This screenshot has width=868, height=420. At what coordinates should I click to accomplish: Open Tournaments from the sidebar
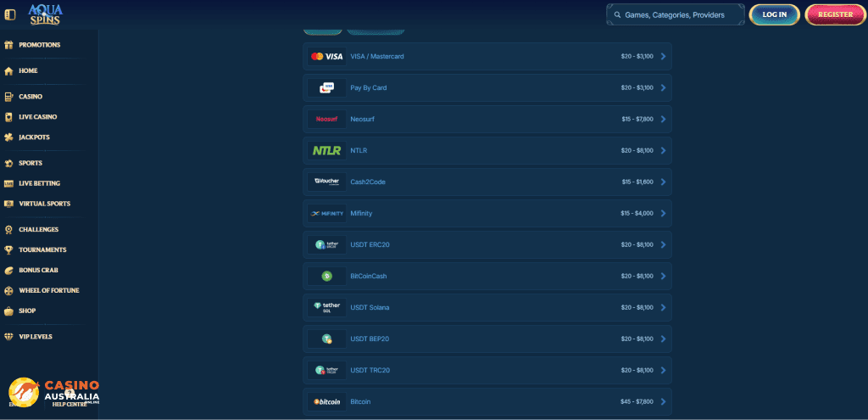click(42, 250)
